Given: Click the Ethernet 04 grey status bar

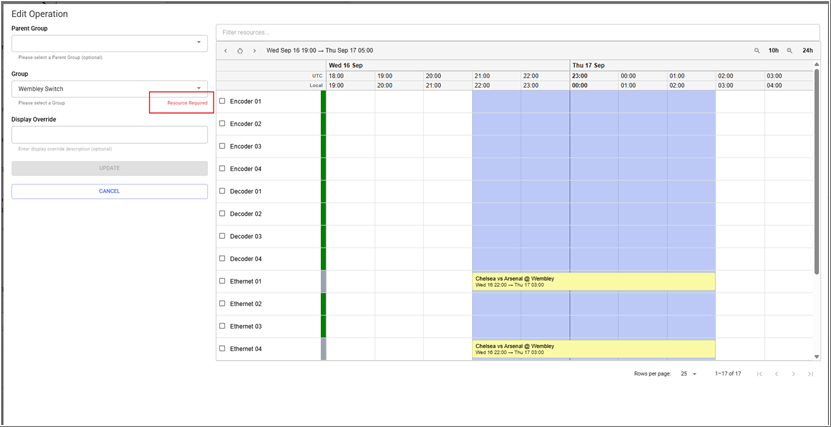Looking at the screenshot, I should [323, 349].
